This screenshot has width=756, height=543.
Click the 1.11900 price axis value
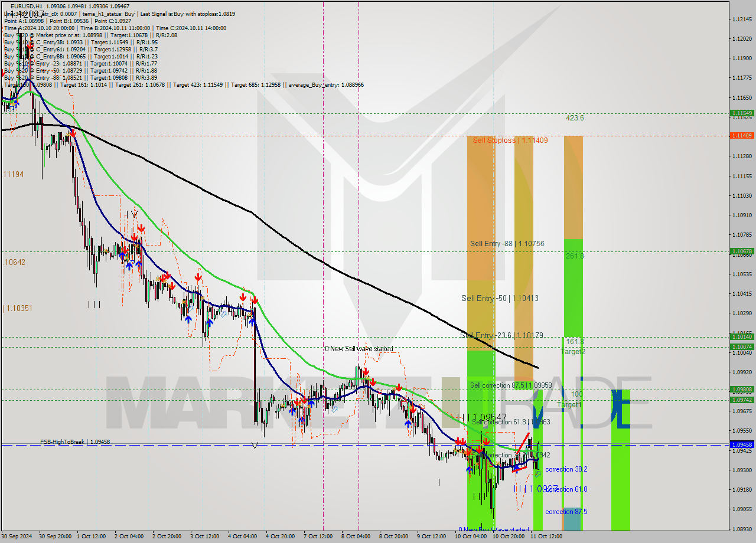(742, 58)
